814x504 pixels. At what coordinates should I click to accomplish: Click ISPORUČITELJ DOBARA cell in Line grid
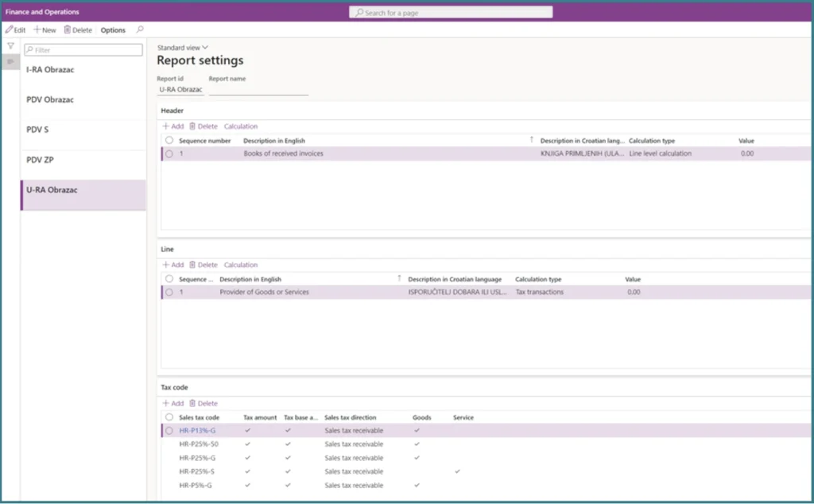[x=457, y=293]
